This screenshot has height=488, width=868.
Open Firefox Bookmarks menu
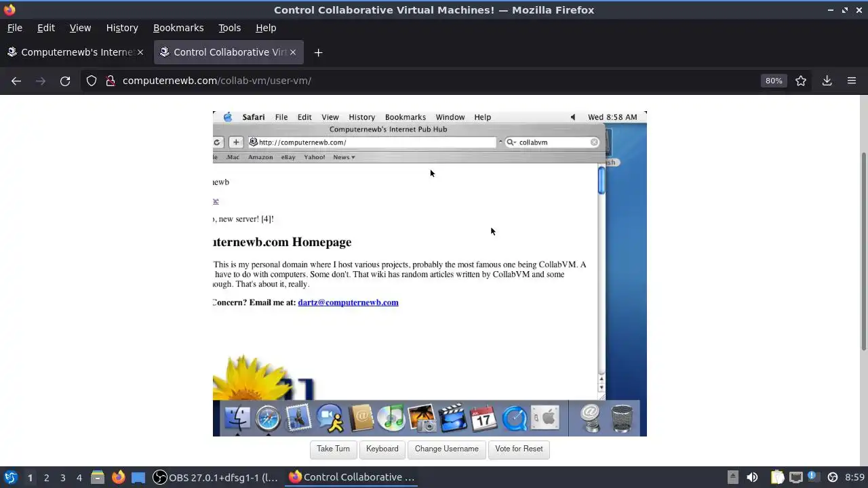click(178, 28)
